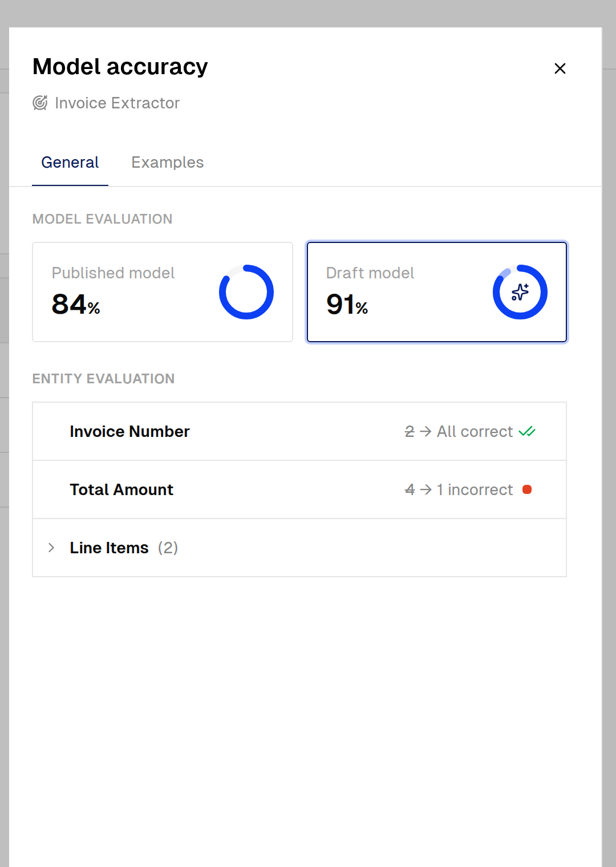
Task: Expand the Line Items row chevron
Action: point(51,548)
